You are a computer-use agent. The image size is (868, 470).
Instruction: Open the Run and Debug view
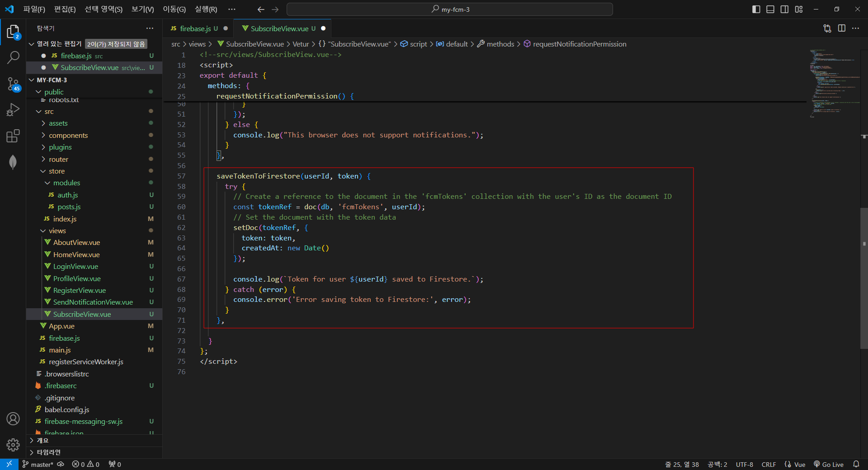tap(13, 110)
